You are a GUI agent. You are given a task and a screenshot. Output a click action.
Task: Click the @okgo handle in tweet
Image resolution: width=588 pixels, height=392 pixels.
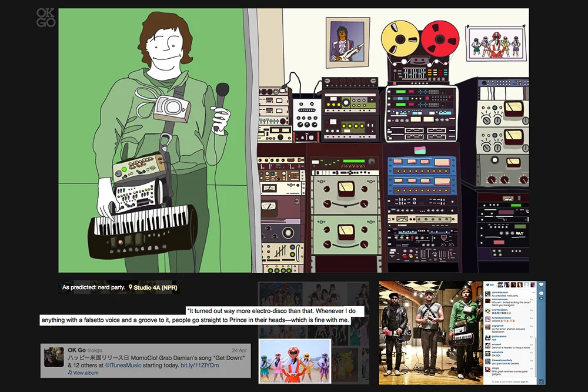95,350
